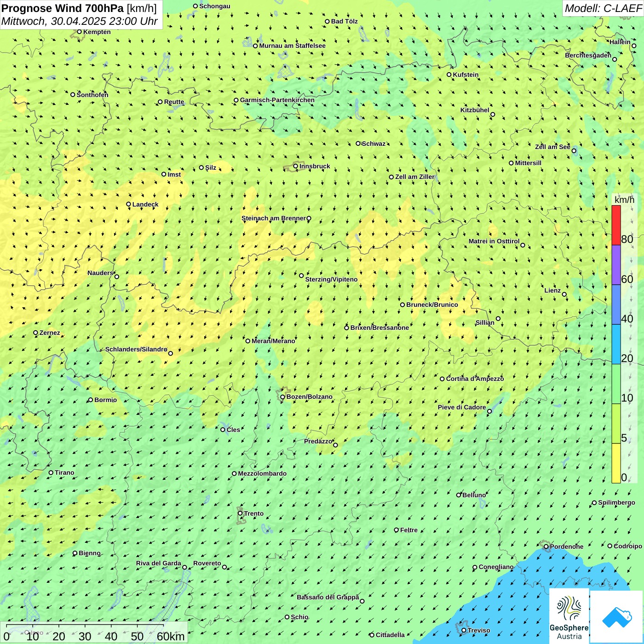The image size is (644, 644).
Task: Click the Schwaz location dot
Action: 358,144
